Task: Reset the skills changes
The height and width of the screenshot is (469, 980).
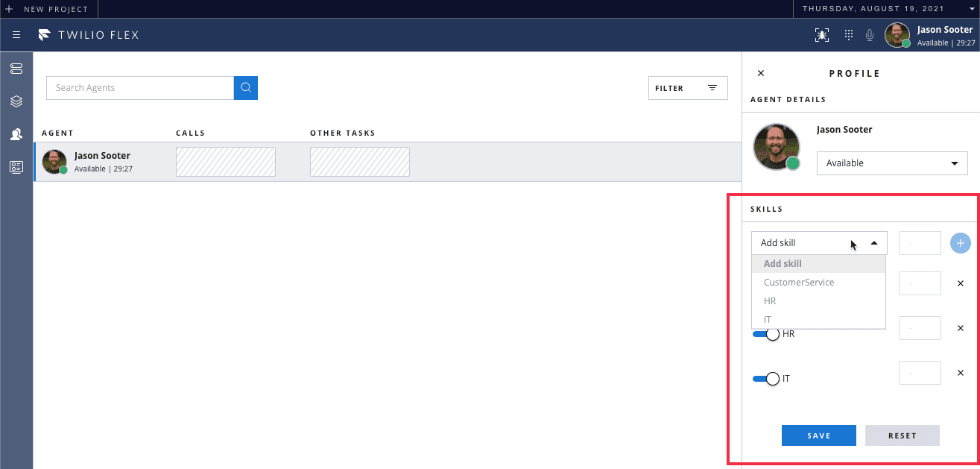Action: click(x=902, y=435)
